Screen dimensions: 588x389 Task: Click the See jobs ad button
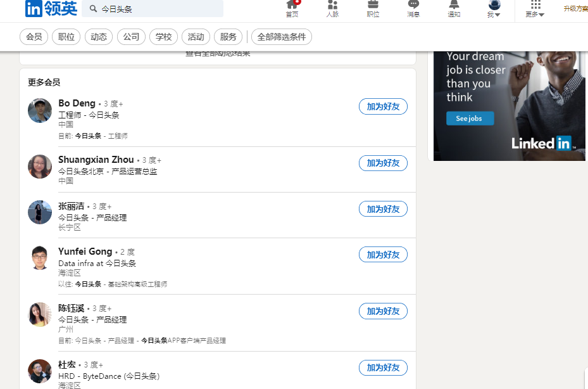[x=470, y=118]
